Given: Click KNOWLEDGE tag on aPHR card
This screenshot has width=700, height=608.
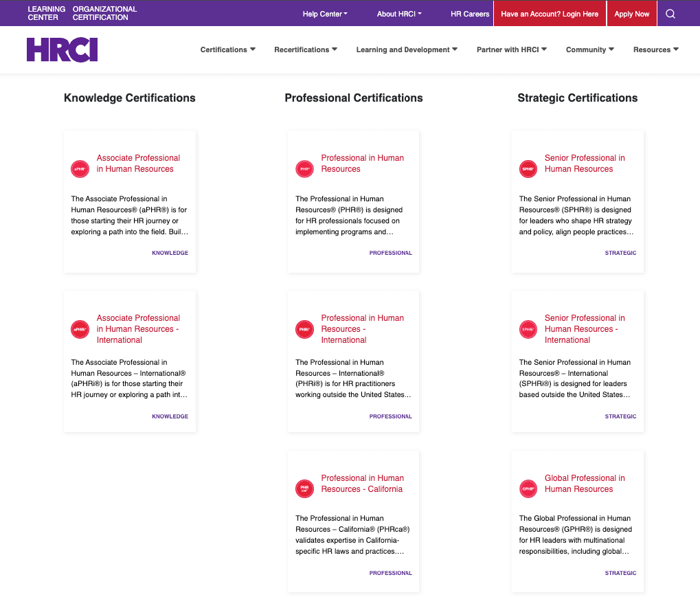Looking at the screenshot, I should [170, 253].
